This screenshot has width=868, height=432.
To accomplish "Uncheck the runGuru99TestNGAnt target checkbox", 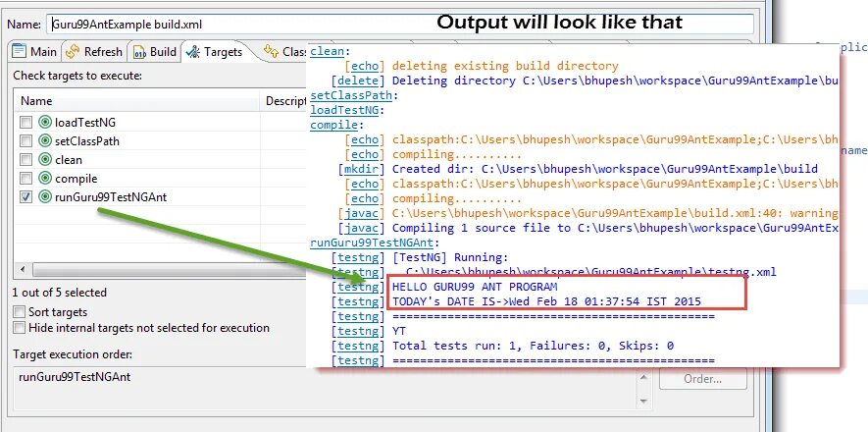I will click(26, 197).
